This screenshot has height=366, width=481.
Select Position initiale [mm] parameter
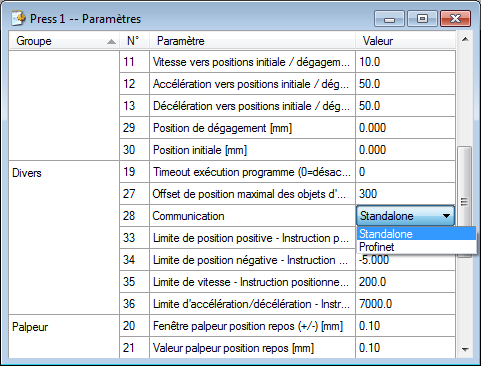[252, 150]
